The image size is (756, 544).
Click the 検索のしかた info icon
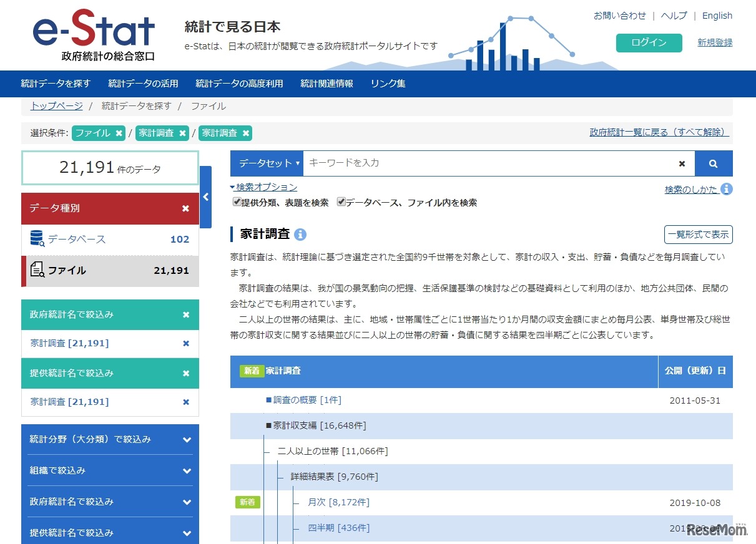(726, 188)
